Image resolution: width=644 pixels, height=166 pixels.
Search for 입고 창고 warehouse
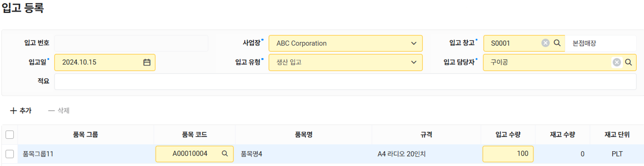tap(557, 43)
